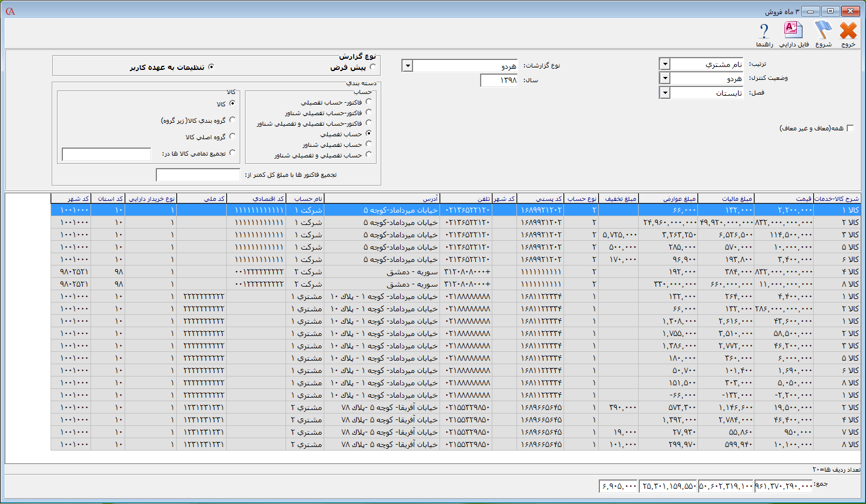Select the پیش فرض radio button
Screen dimensions: 866x504
coord(373,68)
